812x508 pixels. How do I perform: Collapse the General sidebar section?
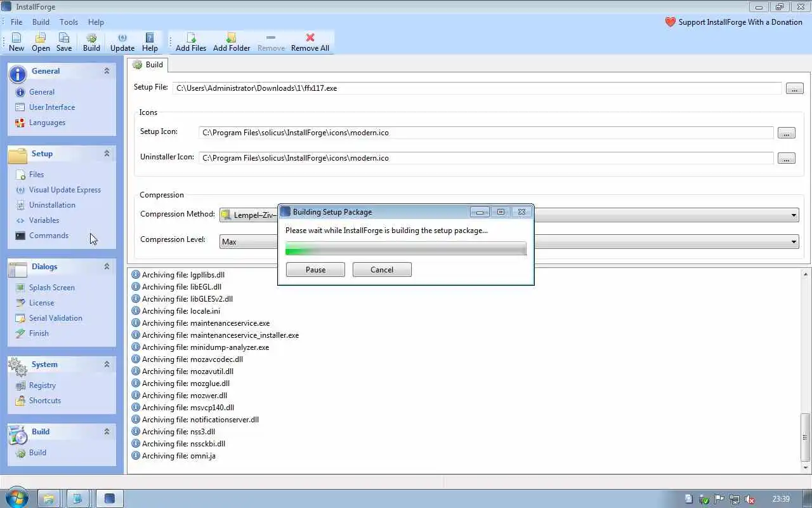[107, 71]
